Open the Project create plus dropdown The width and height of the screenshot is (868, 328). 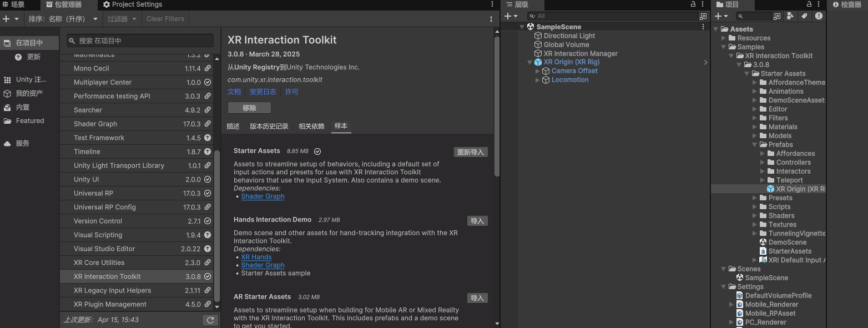[x=721, y=17]
